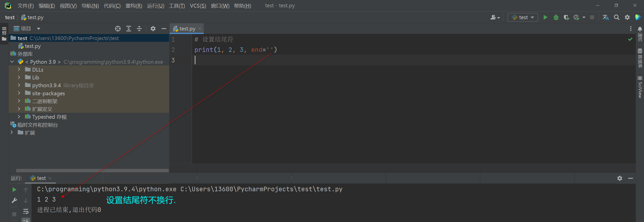Click the colorful JetBrains plugin icon
This screenshot has height=222, width=644.
pyautogui.click(x=638, y=17)
